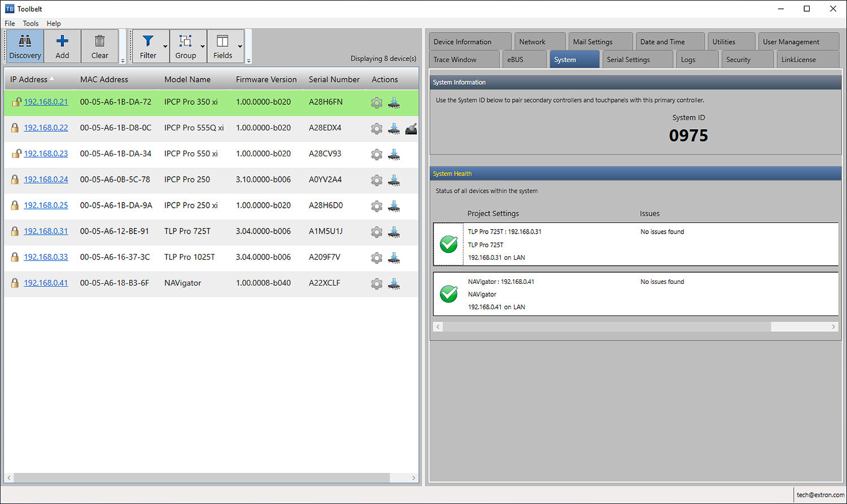The width and height of the screenshot is (847, 504).
Task: Open the 192.168.0.23 IP link
Action: (46, 154)
